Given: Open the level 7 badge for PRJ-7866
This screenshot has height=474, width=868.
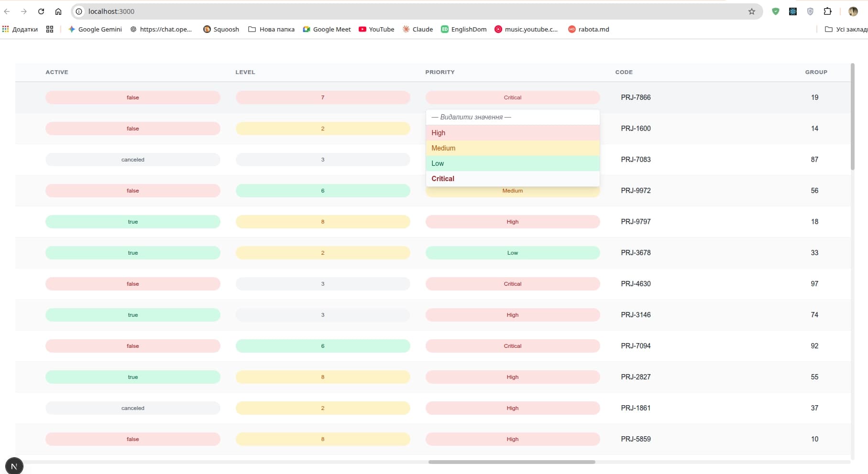Looking at the screenshot, I should 323,97.
